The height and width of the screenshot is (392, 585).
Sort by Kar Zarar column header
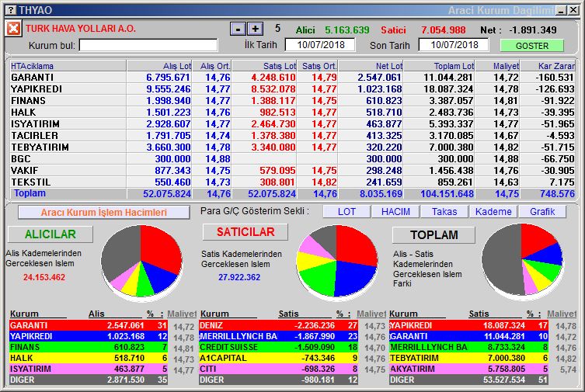click(548, 66)
